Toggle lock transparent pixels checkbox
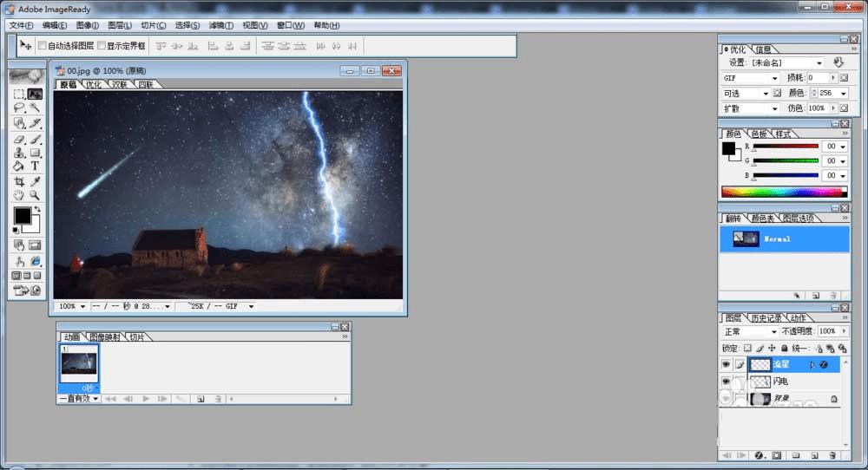Viewport: 868px width, 470px height. 748,349
